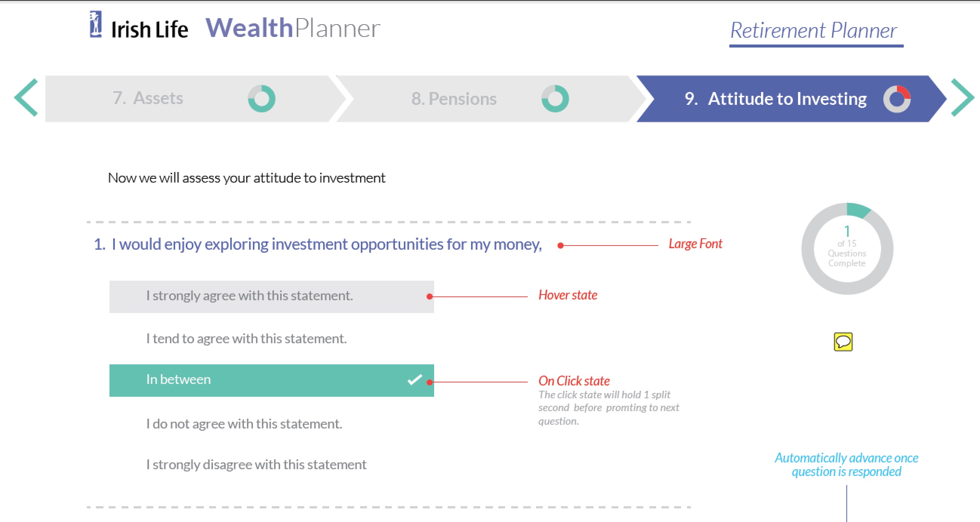Open the 9. Attitude to Investing step

(775, 99)
